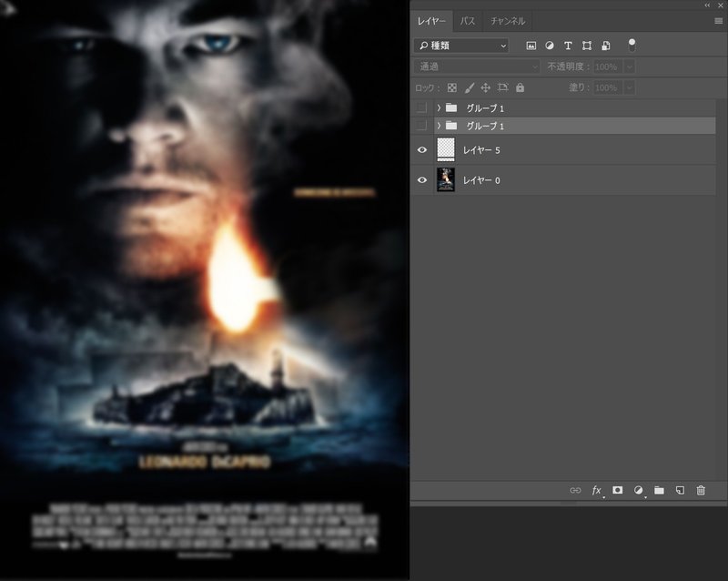
Task: Select the レイヤー 0 layer name
Action: click(481, 180)
